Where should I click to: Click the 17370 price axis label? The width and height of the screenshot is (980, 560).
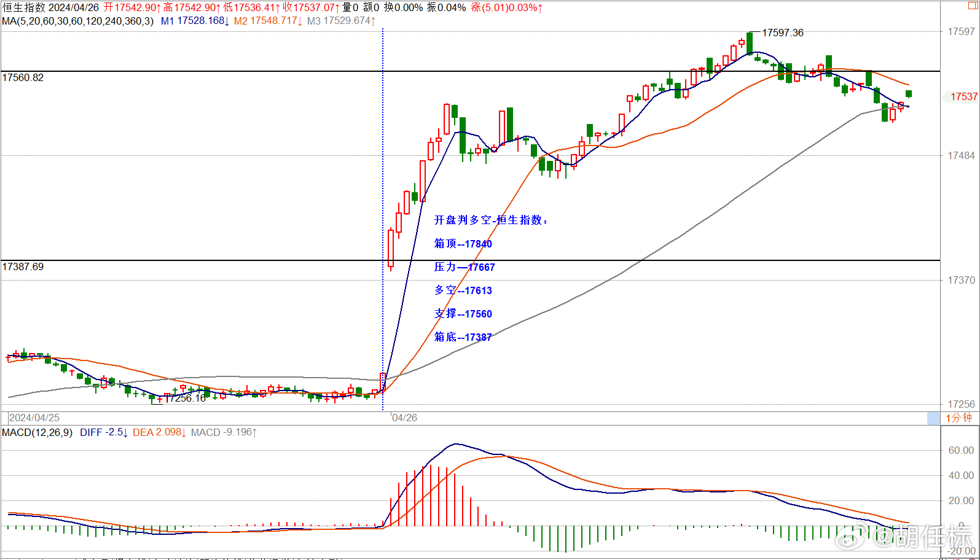click(x=961, y=280)
